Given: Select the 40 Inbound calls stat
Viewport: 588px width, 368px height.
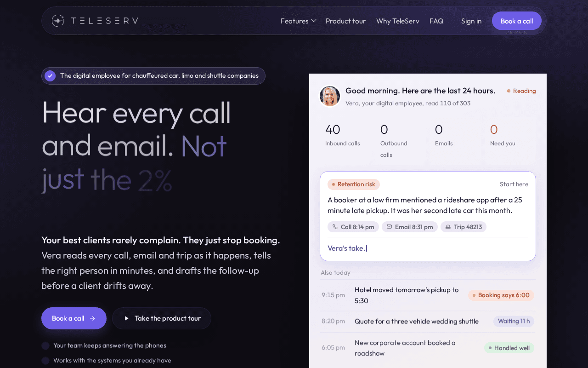Looking at the screenshot, I should (x=345, y=140).
